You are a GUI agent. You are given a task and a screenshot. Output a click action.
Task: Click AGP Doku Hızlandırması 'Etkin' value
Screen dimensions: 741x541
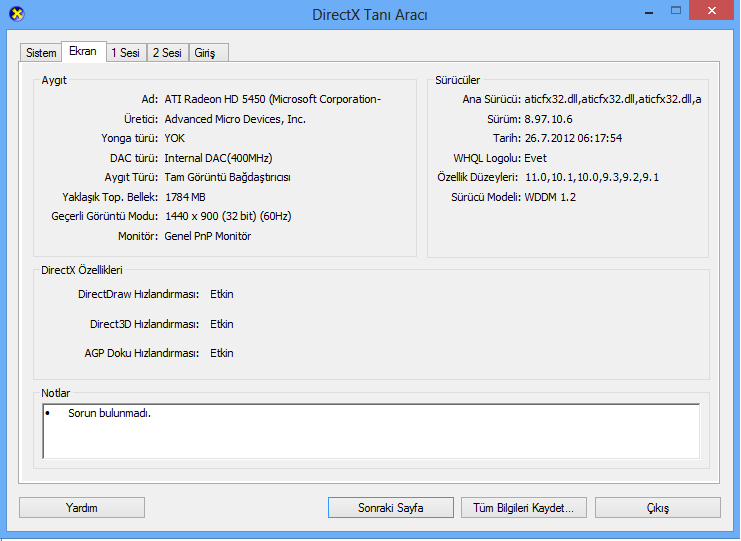pyautogui.click(x=222, y=353)
